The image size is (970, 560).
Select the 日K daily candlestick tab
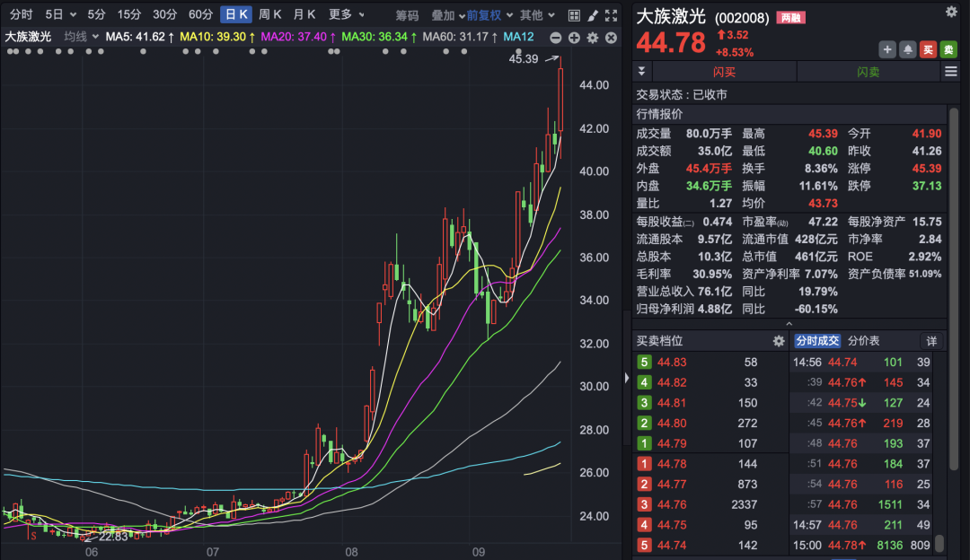pyautogui.click(x=236, y=15)
